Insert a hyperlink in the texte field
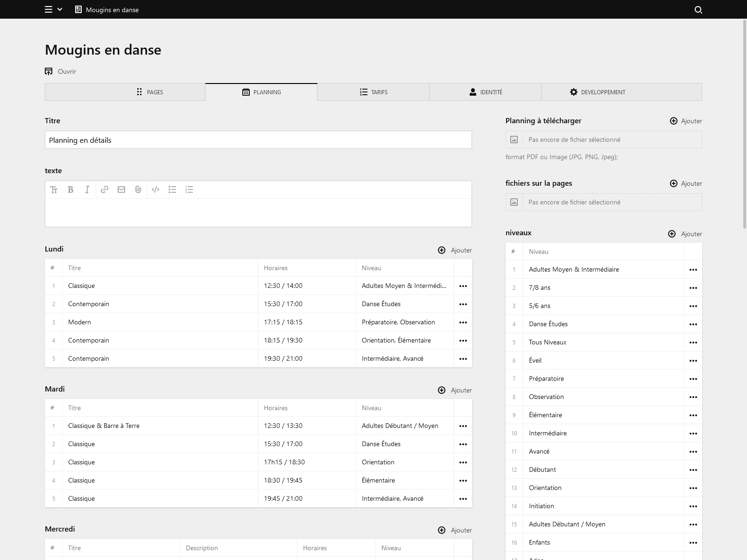Image resolution: width=747 pixels, height=560 pixels. pyautogui.click(x=104, y=189)
